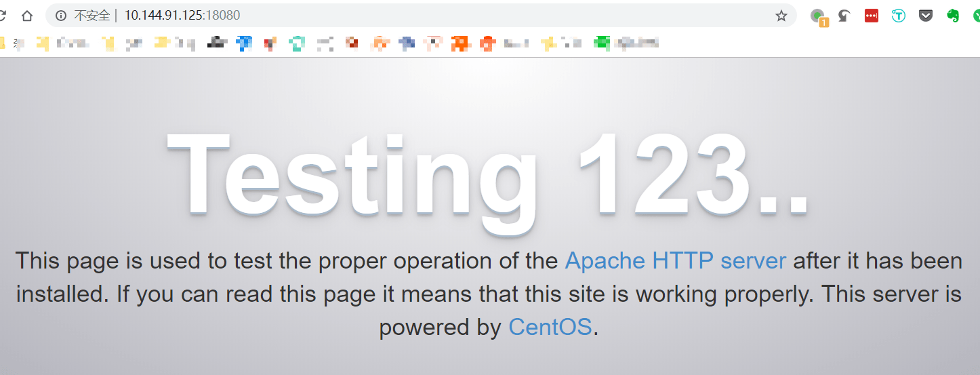Open the CentOS link

tap(550, 328)
